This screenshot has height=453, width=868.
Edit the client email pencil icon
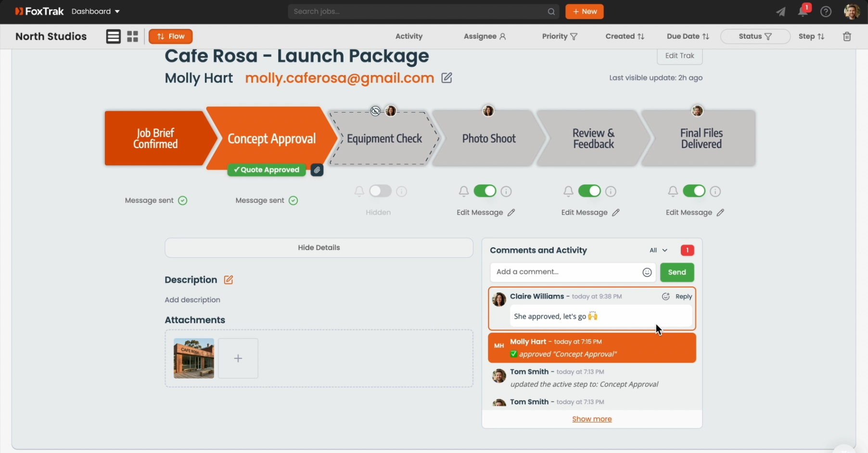coord(447,78)
